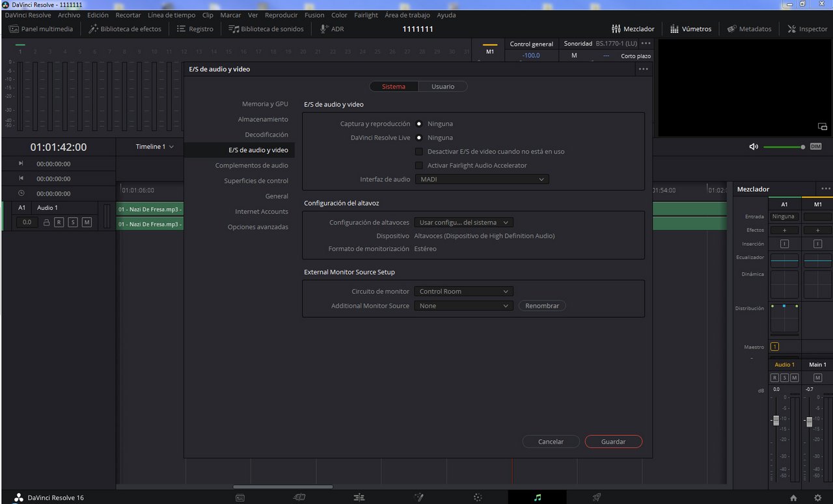Open the Panel multimedia panel
Image resolution: width=833 pixels, height=504 pixels.
coord(40,29)
